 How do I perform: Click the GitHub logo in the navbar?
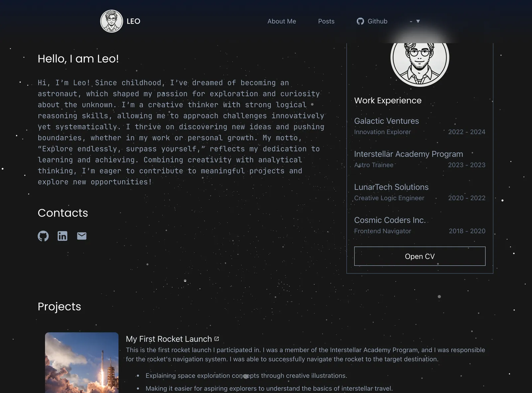(x=360, y=21)
